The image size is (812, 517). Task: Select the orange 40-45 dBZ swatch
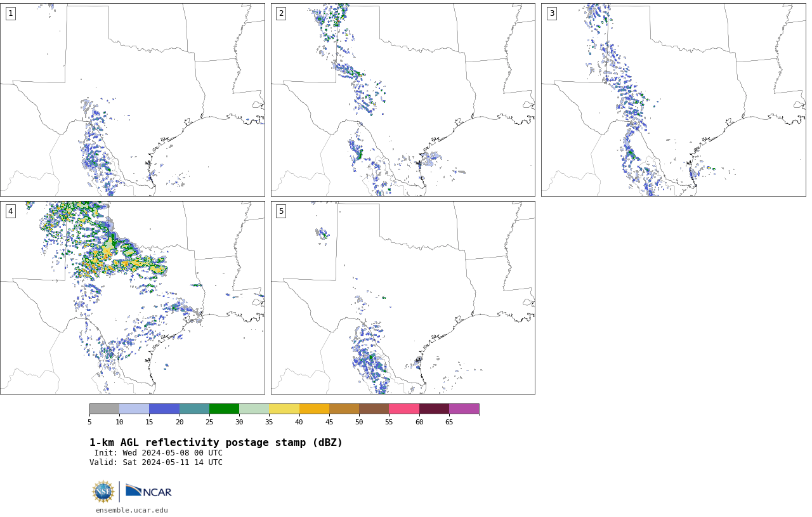tap(314, 409)
